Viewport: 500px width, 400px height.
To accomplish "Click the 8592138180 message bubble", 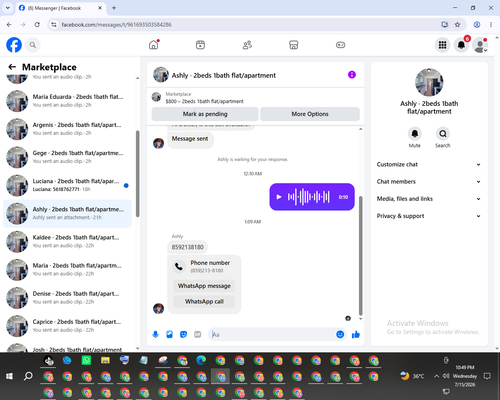I will (x=188, y=247).
